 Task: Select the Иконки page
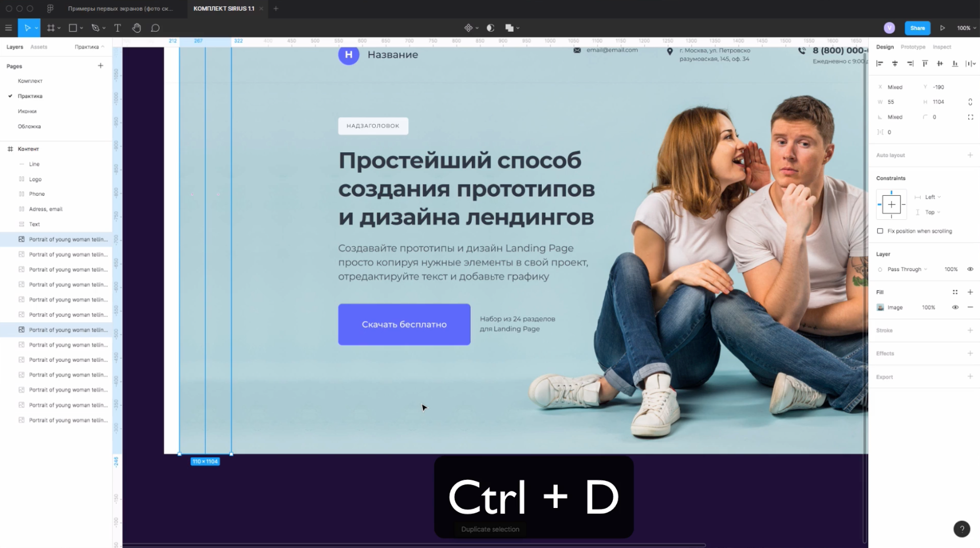(x=27, y=111)
